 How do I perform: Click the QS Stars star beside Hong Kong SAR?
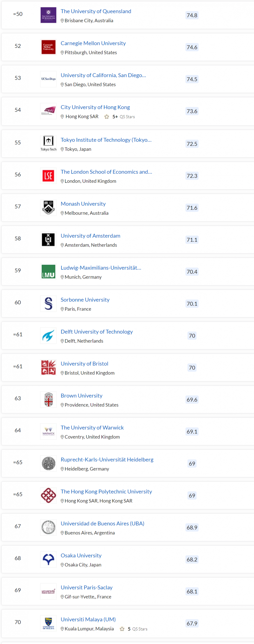107,117
